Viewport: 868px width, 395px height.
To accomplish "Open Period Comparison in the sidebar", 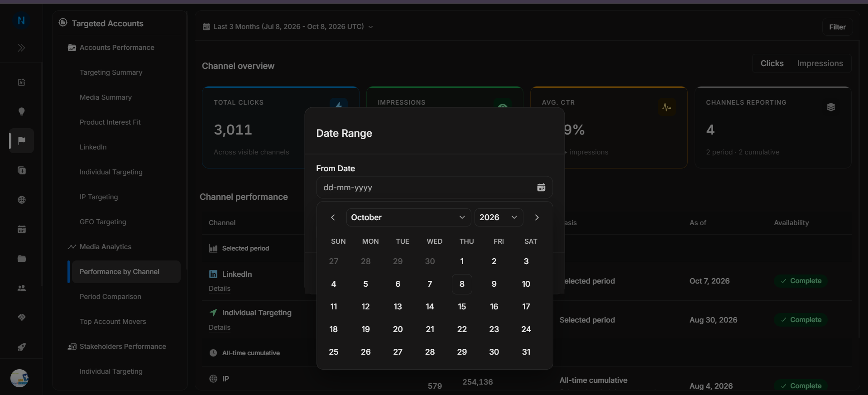I will [110, 297].
